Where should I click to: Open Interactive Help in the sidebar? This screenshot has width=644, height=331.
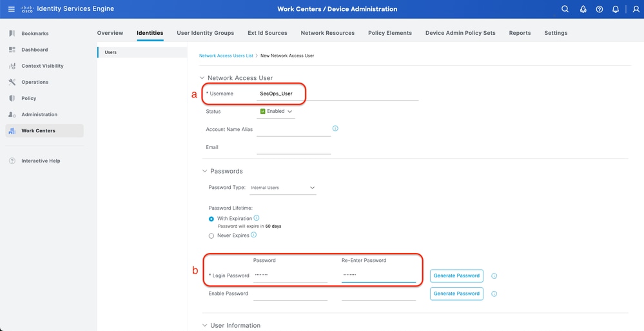pos(41,161)
